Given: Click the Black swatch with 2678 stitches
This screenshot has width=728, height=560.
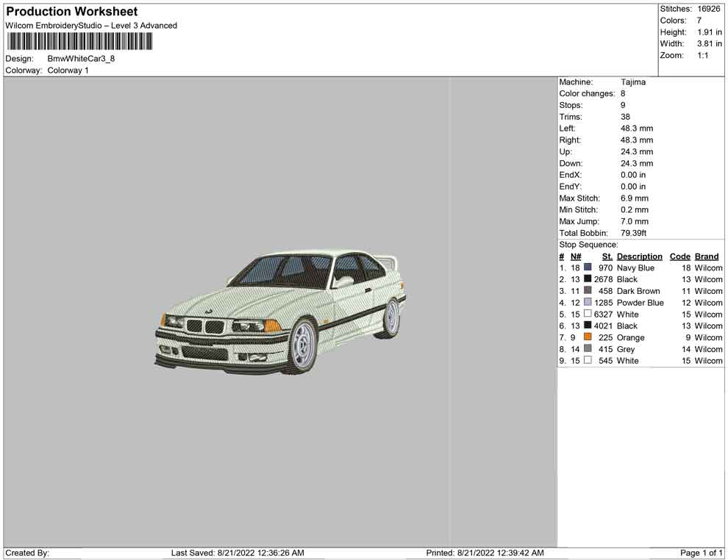Looking at the screenshot, I should [588, 279].
